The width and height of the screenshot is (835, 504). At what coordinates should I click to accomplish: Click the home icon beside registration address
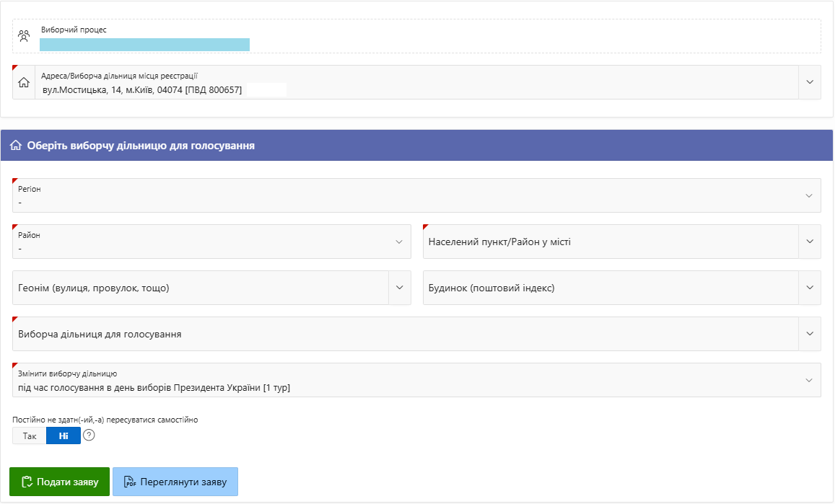pos(24,83)
